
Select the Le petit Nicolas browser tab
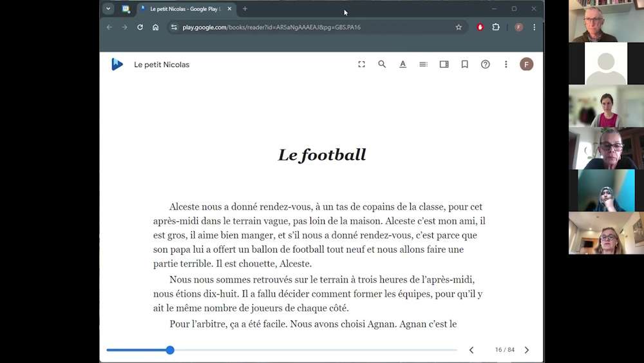click(x=186, y=8)
